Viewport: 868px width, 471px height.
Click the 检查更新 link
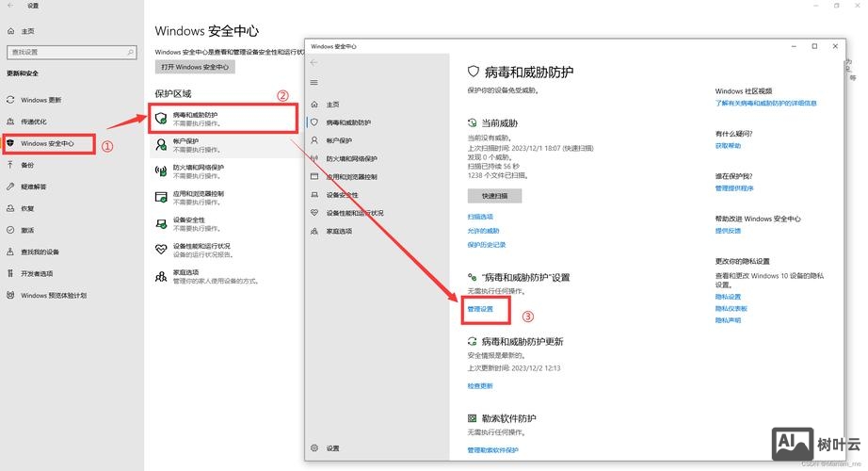point(480,385)
